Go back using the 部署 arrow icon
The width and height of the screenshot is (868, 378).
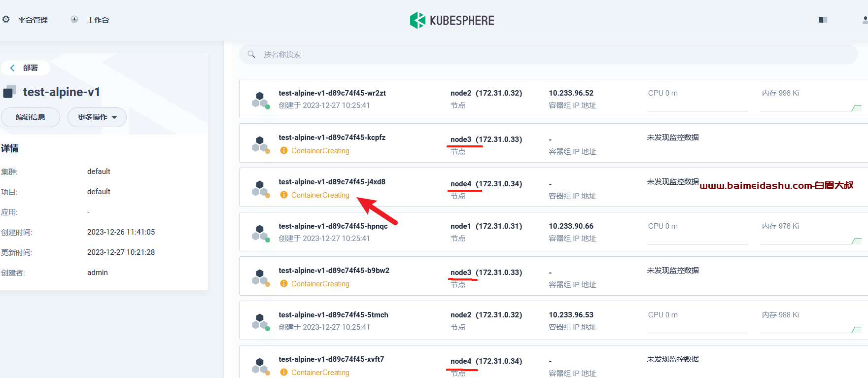coord(12,68)
